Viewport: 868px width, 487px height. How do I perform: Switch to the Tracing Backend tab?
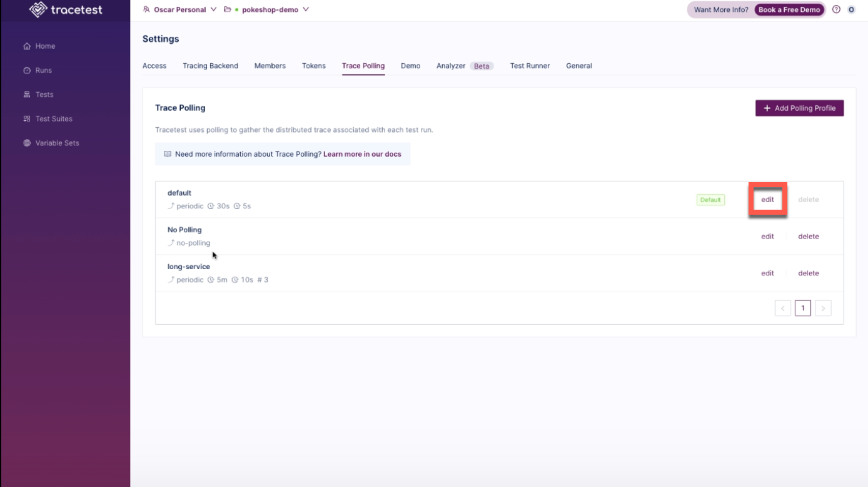[x=210, y=66]
